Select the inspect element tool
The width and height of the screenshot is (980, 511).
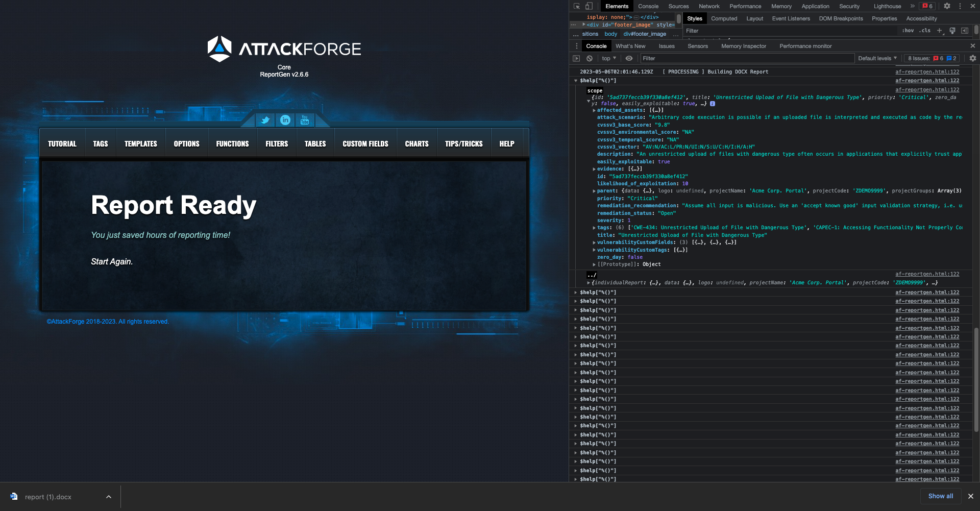(577, 6)
